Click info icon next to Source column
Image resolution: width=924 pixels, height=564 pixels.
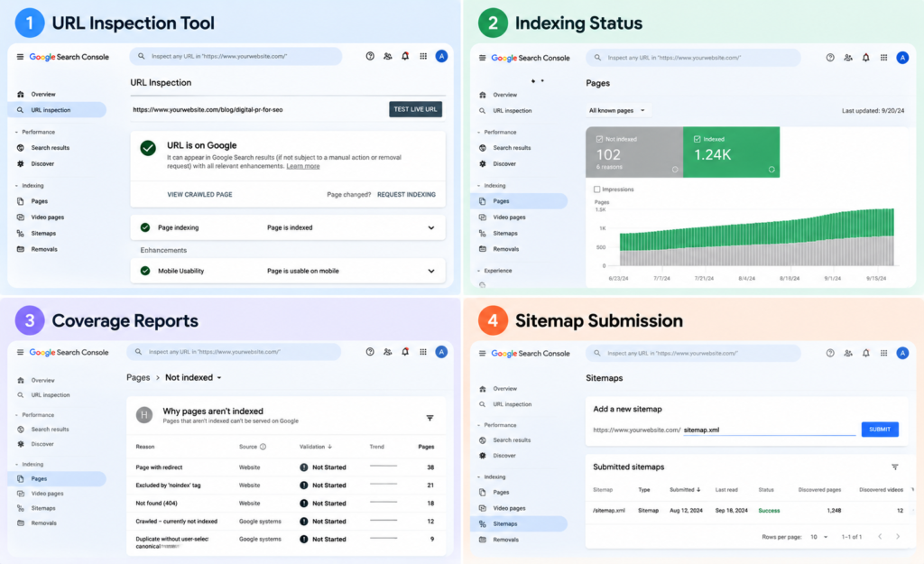click(x=263, y=447)
